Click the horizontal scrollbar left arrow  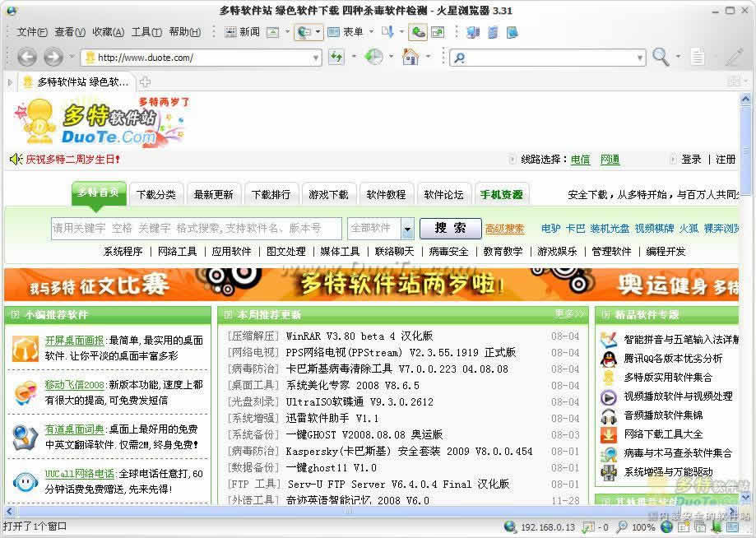(10, 511)
